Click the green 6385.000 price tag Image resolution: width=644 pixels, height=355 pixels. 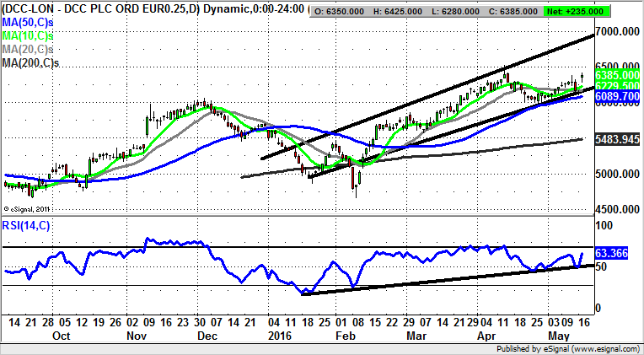pyautogui.click(x=614, y=74)
